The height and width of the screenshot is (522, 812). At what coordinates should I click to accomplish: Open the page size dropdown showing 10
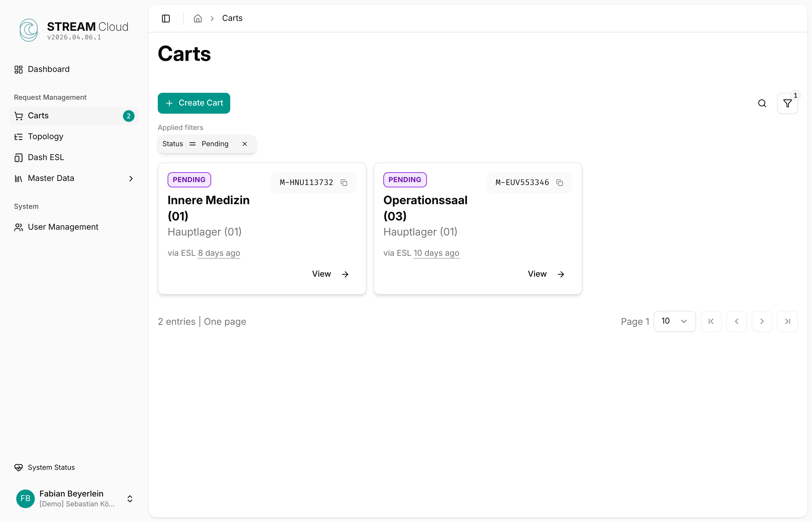coord(675,321)
